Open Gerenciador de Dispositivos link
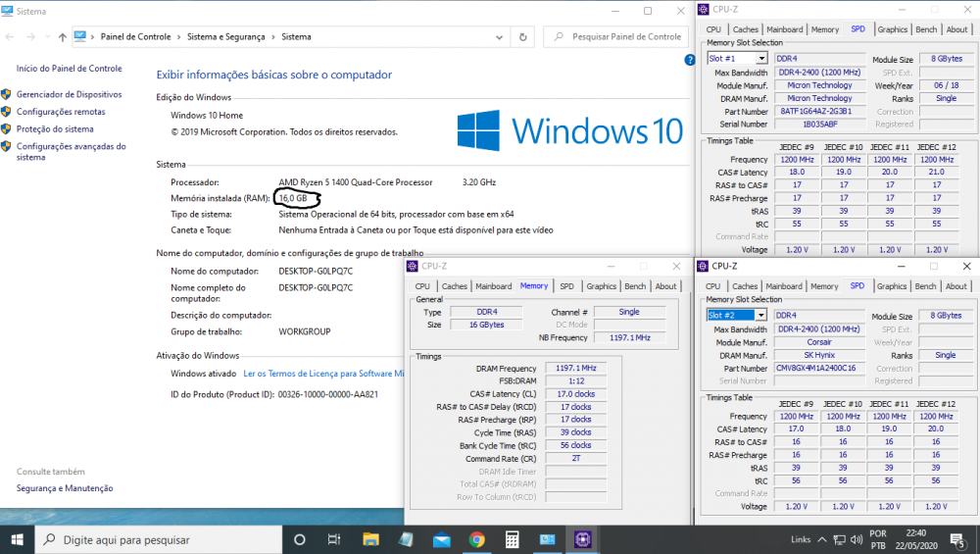 pyautogui.click(x=69, y=95)
